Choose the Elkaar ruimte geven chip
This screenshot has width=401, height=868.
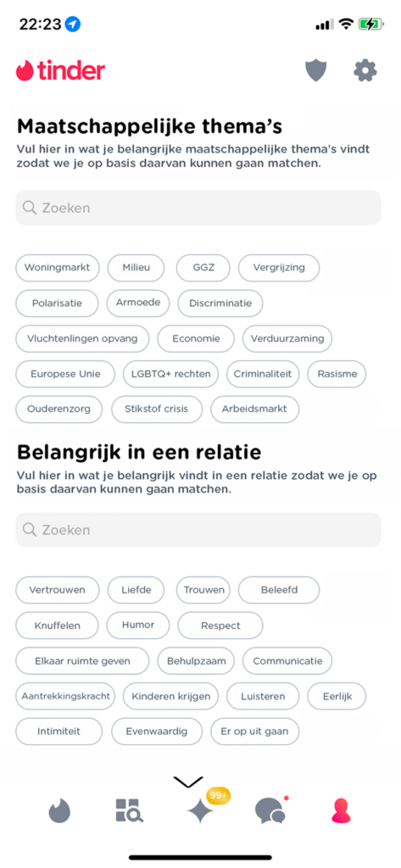pos(82,661)
